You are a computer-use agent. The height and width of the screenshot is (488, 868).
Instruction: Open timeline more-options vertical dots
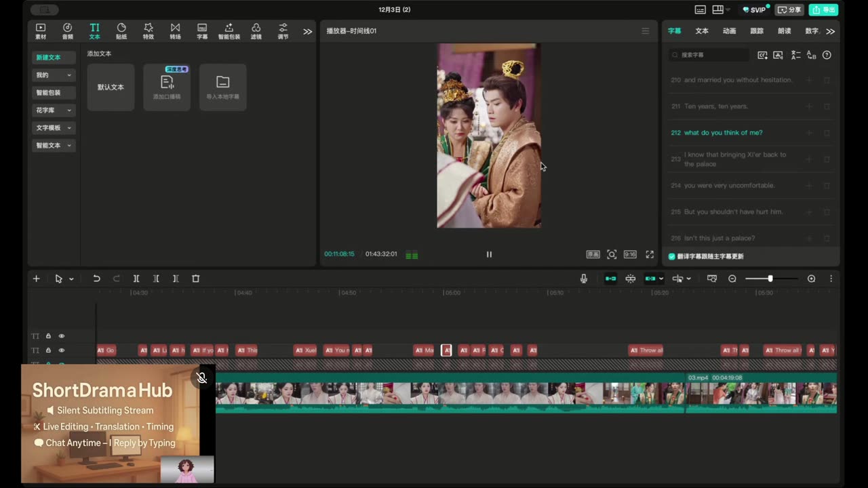831,279
